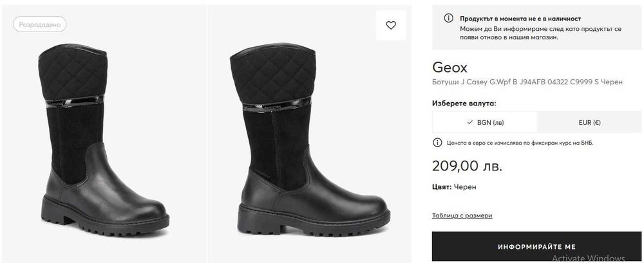Click the Изберете валута label

click(x=464, y=103)
